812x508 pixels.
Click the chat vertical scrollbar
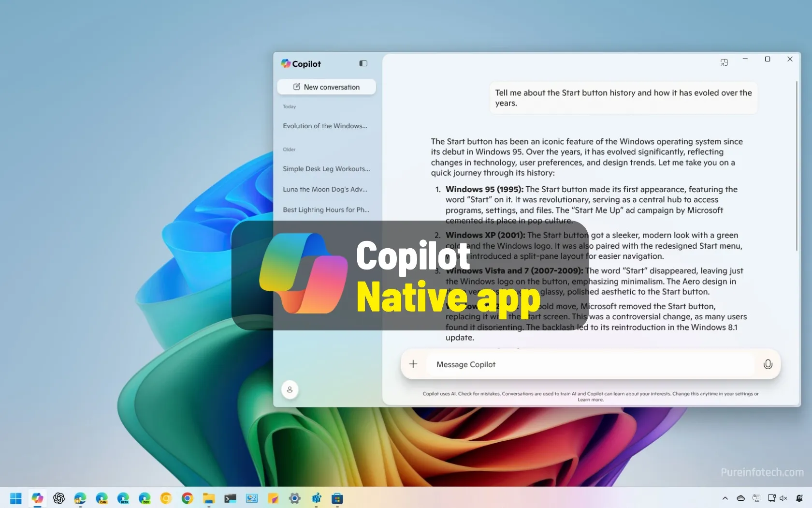[797, 166]
